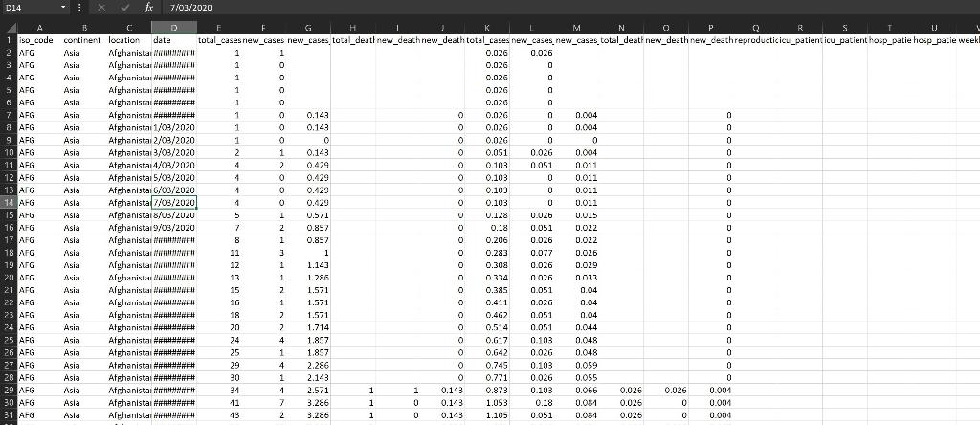Select active date cell 7/03/2020
The image size is (980, 425).
click(x=174, y=203)
